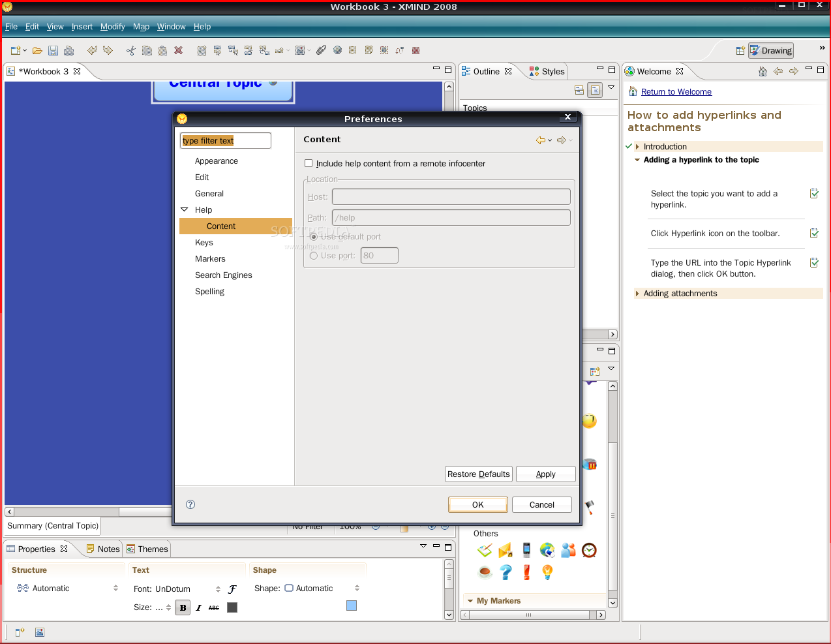The image size is (831, 644).
Task: Follow the Return to Welcome link
Action: pyautogui.click(x=676, y=92)
